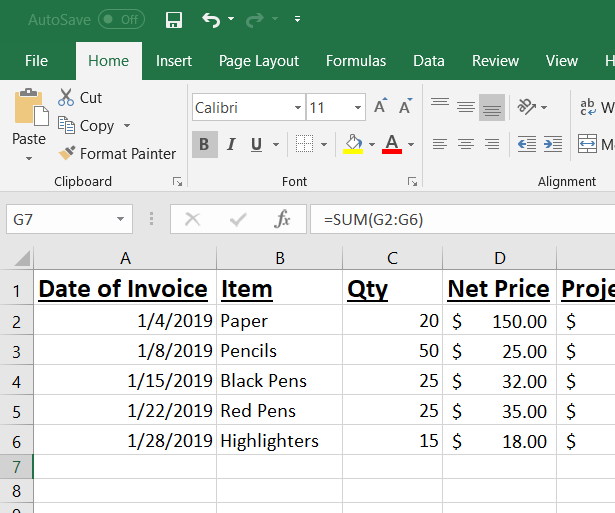
Task: Click the Format Painter brush
Action: (x=67, y=154)
